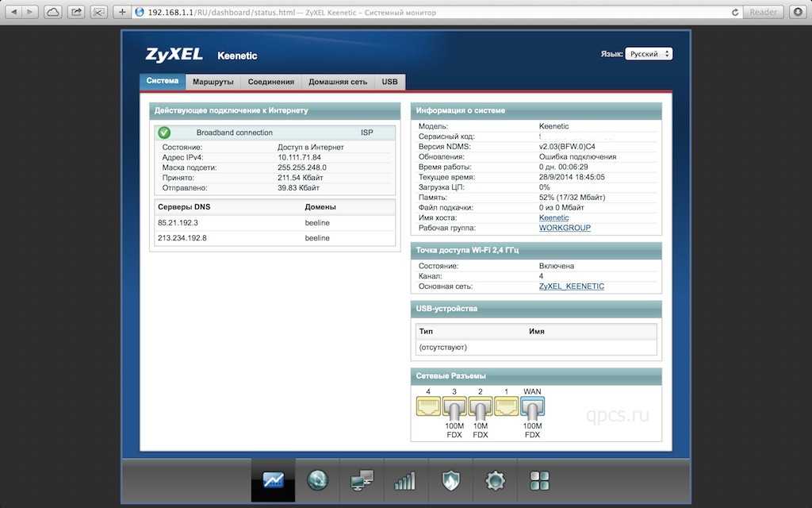This screenshot has width=812, height=508.
Task: Switch to the Соединения tab
Action: coord(270,82)
